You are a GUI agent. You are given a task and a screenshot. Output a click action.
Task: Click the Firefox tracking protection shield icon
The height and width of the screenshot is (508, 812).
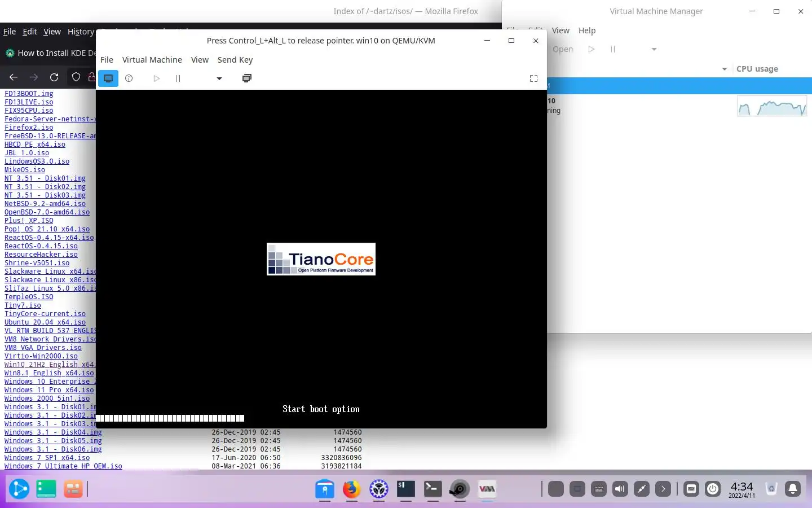pyautogui.click(x=76, y=77)
